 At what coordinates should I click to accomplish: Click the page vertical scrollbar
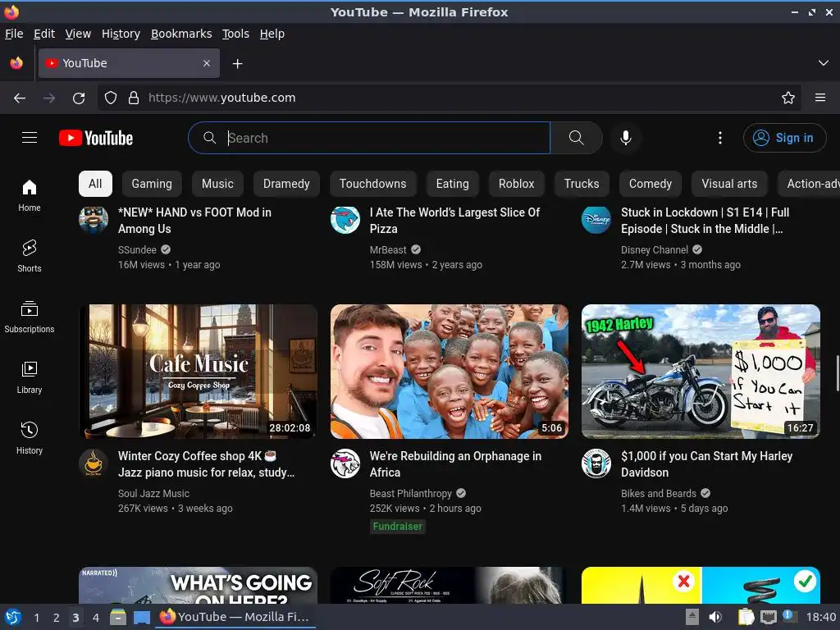[x=838, y=373]
